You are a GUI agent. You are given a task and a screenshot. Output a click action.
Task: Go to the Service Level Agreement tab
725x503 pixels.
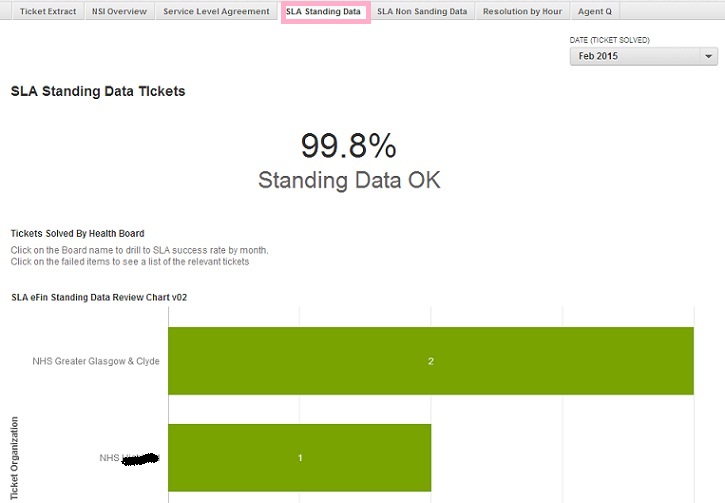[216, 12]
